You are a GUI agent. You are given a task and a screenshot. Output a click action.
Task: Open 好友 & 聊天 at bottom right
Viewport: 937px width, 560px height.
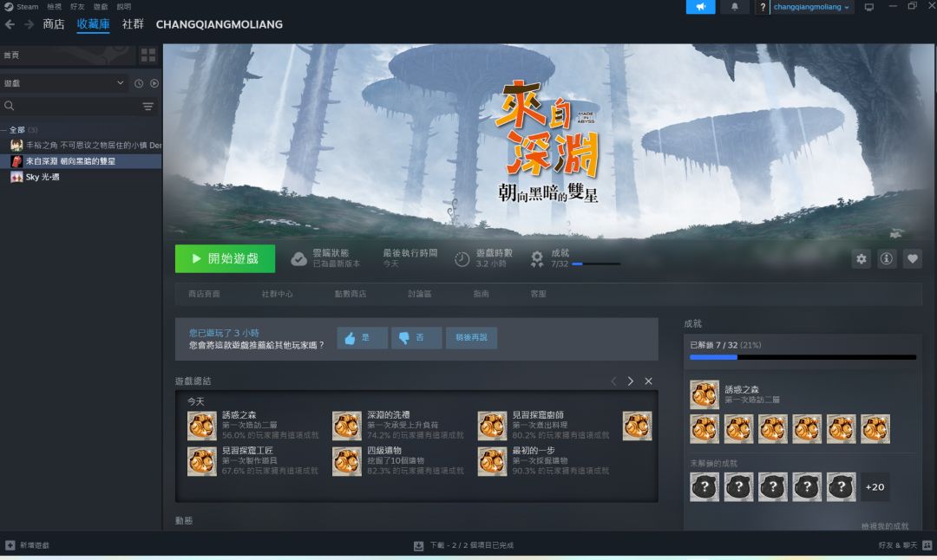click(x=905, y=545)
